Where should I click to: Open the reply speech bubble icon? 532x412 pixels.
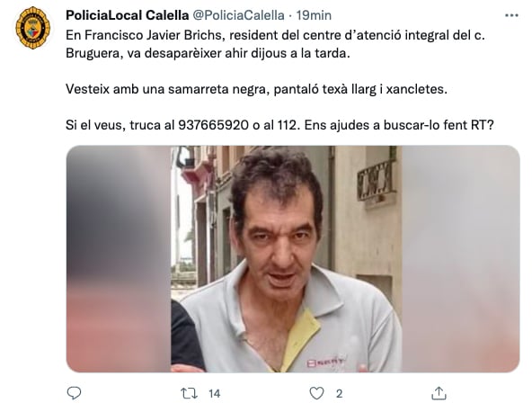coord(74,393)
